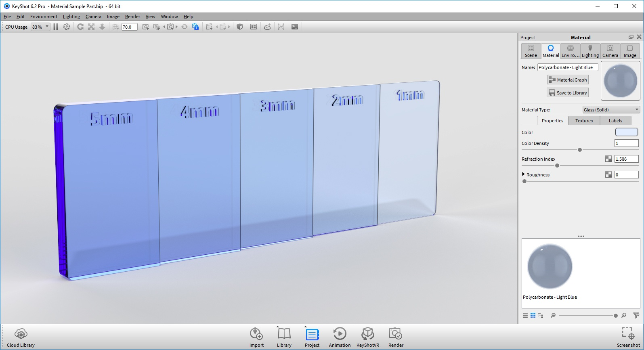Toggle the Roughness texture checker icon

coord(608,175)
